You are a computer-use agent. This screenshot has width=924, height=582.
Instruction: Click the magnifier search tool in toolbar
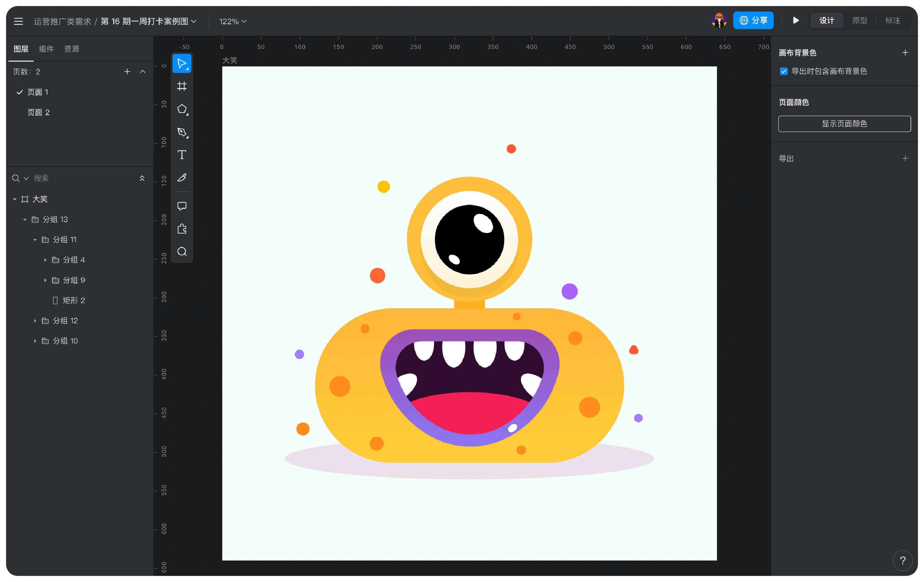click(x=182, y=251)
